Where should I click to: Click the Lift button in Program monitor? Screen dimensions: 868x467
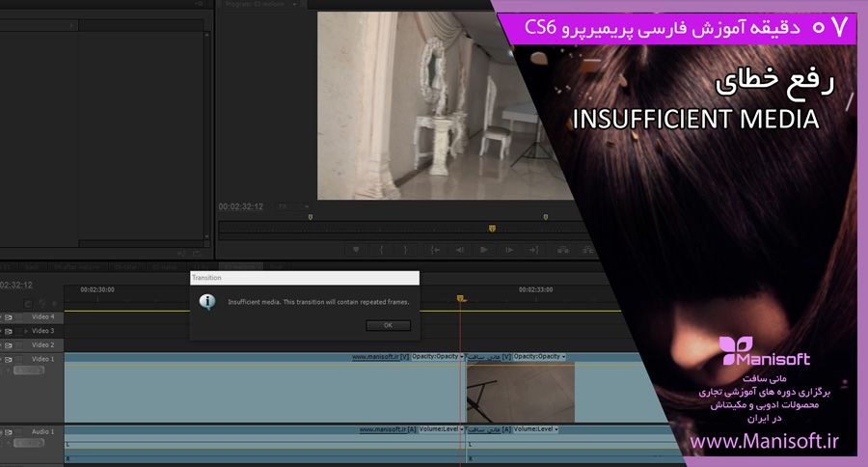pos(563,250)
